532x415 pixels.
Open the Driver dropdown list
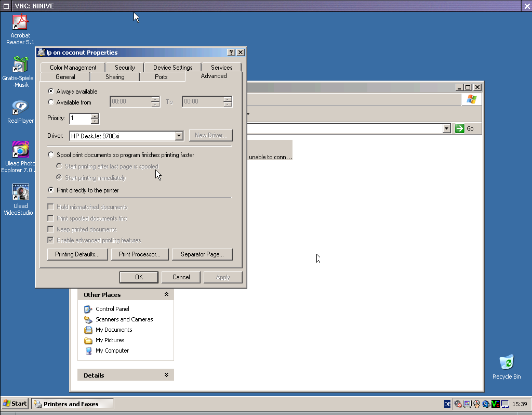pos(179,136)
